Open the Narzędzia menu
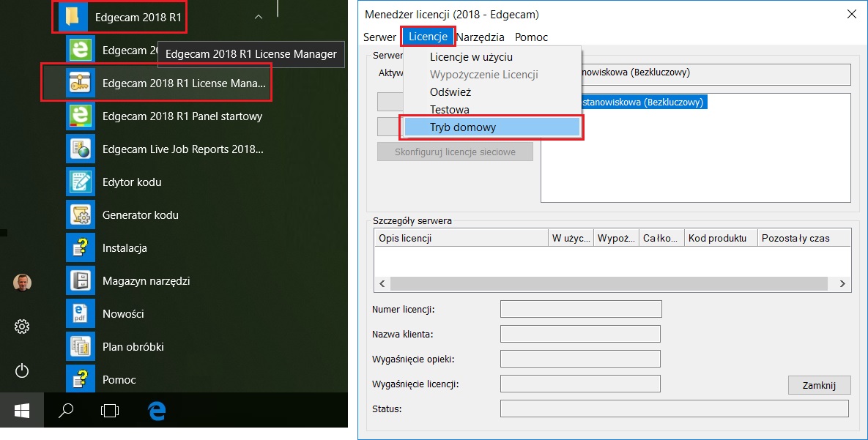Viewport: 868px width, 440px height. tap(480, 37)
